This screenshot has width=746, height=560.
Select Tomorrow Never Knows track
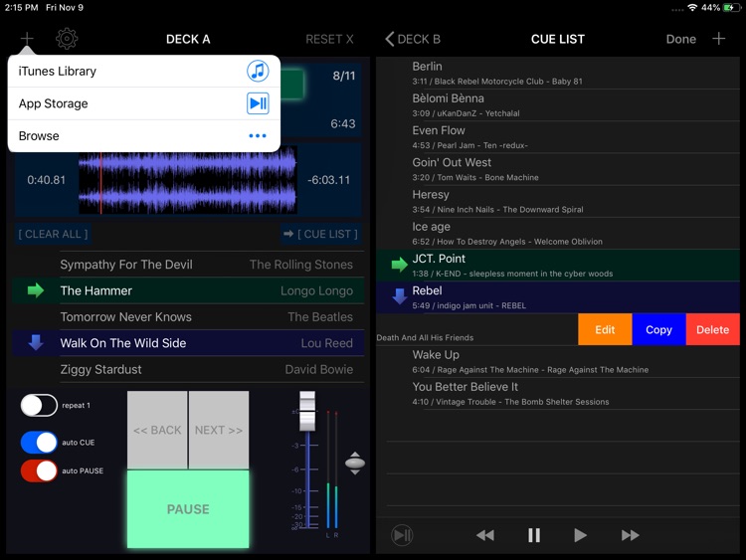(188, 317)
